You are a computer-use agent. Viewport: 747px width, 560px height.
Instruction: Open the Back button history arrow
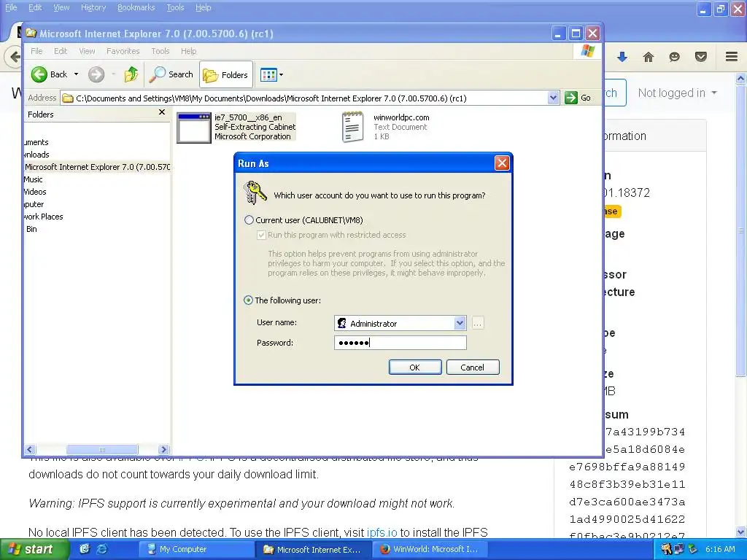click(x=76, y=74)
